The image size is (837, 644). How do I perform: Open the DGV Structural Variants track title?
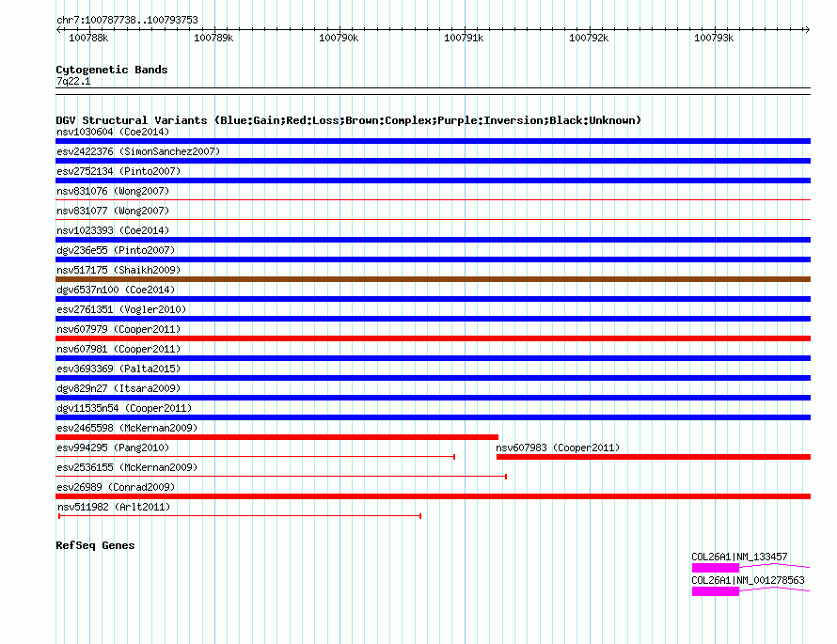(x=349, y=120)
